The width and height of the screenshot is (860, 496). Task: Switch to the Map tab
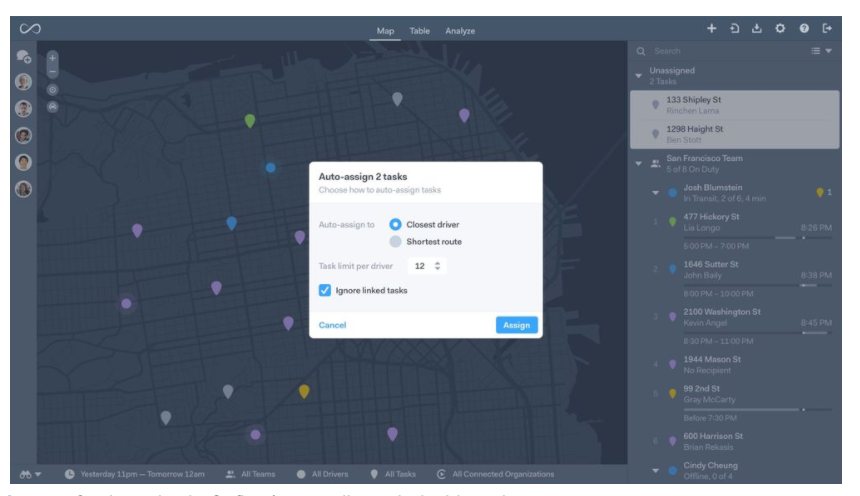click(385, 31)
